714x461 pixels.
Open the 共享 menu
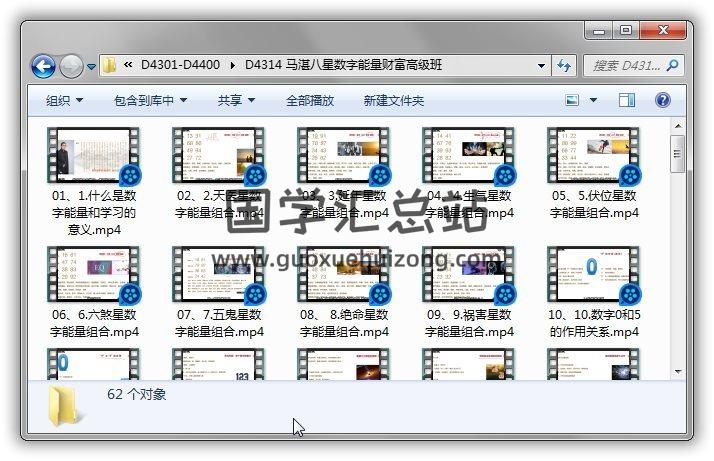coord(236,100)
